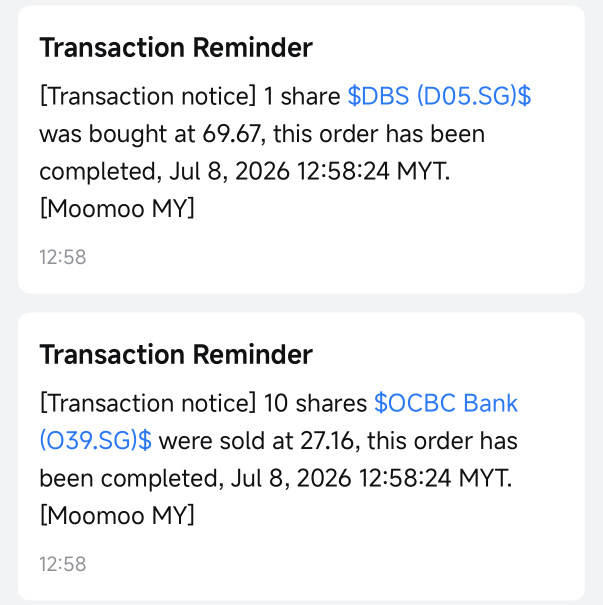This screenshot has width=603, height=605.
Task: Open the OCBC Transaction Reminder heading
Action: (x=176, y=354)
